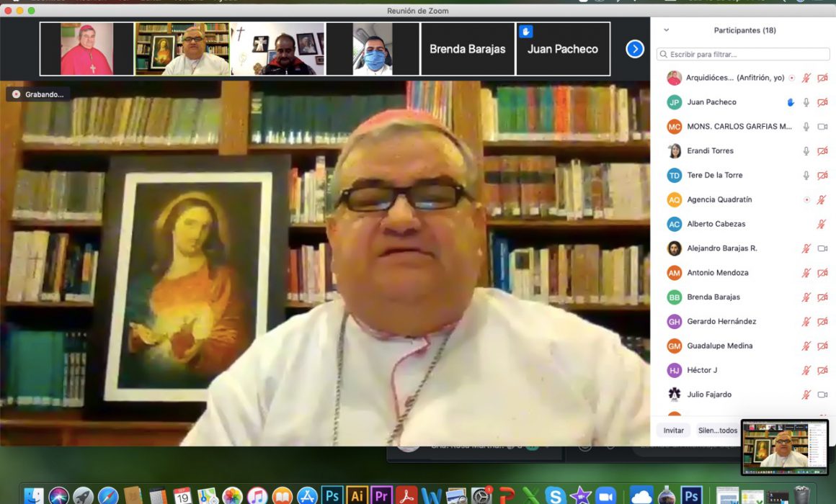Click MONS. CARLOS GARFIAS camera icon
Screen dimensions: 836x504
tap(823, 127)
